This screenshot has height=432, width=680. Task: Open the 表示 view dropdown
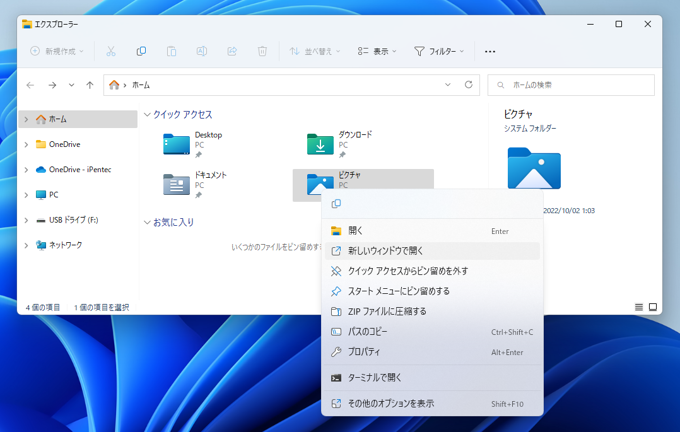pos(377,51)
